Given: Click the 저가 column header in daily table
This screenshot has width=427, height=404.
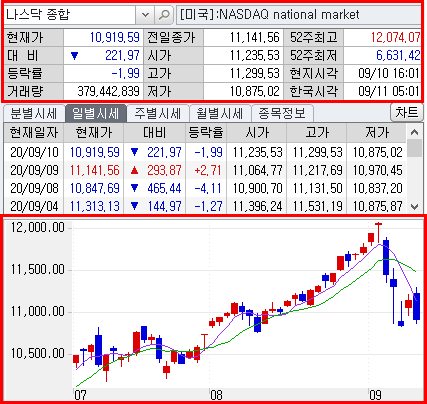Looking at the screenshot, I should point(377,133).
